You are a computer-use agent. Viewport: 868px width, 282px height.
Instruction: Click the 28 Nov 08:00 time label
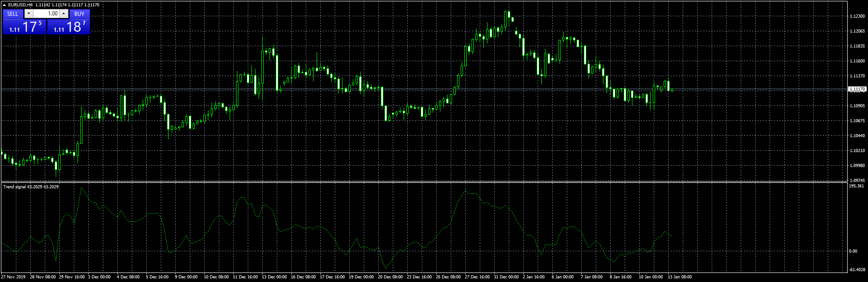click(43, 277)
